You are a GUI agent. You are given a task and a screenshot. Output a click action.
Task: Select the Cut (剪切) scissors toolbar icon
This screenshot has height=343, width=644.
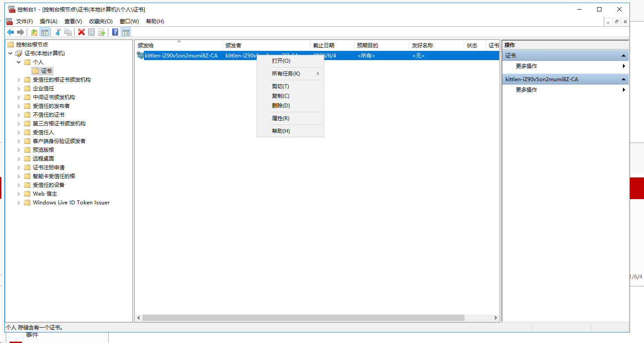click(58, 32)
